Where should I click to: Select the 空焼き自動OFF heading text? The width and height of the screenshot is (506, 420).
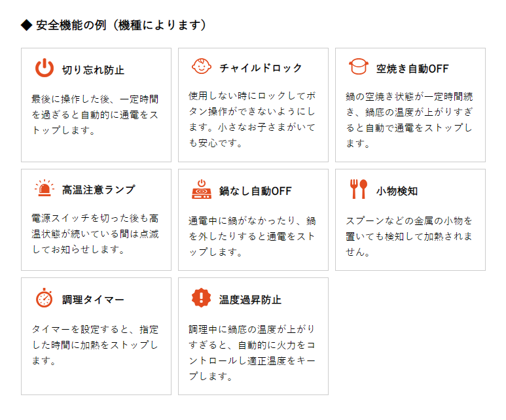412,69
